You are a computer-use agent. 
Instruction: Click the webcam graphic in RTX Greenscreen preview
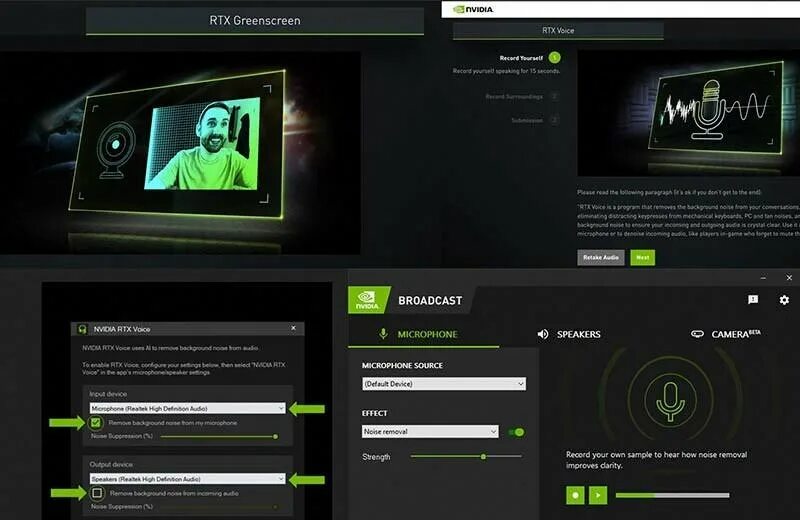click(116, 150)
